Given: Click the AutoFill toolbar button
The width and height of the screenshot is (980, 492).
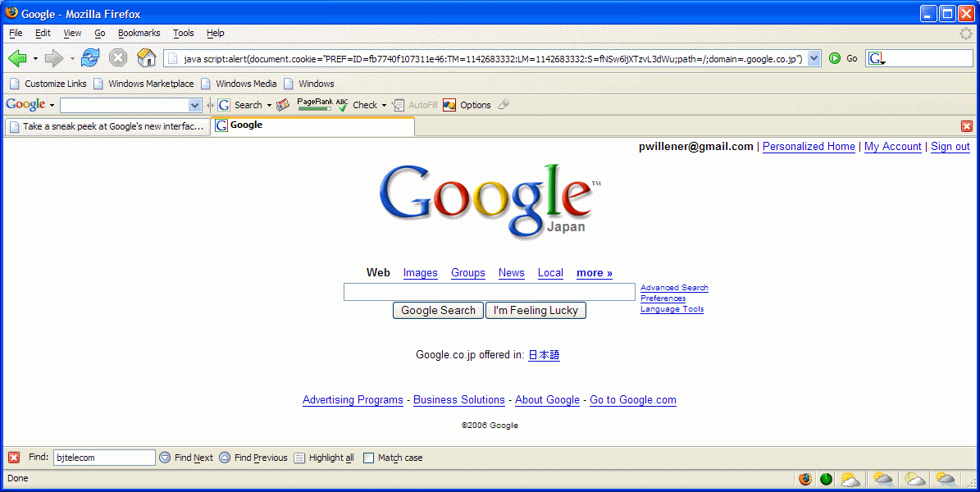Looking at the screenshot, I should click(x=415, y=105).
